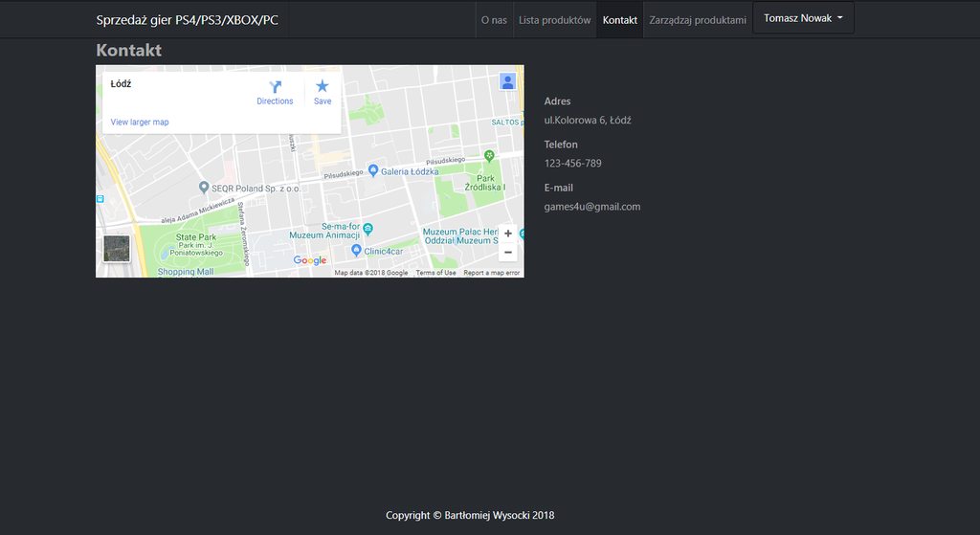Image resolution: width=980 pixels, height=535 pixels.
Task: Click the address ul.Kolorowa 6, Łódź
Action: 588,120
